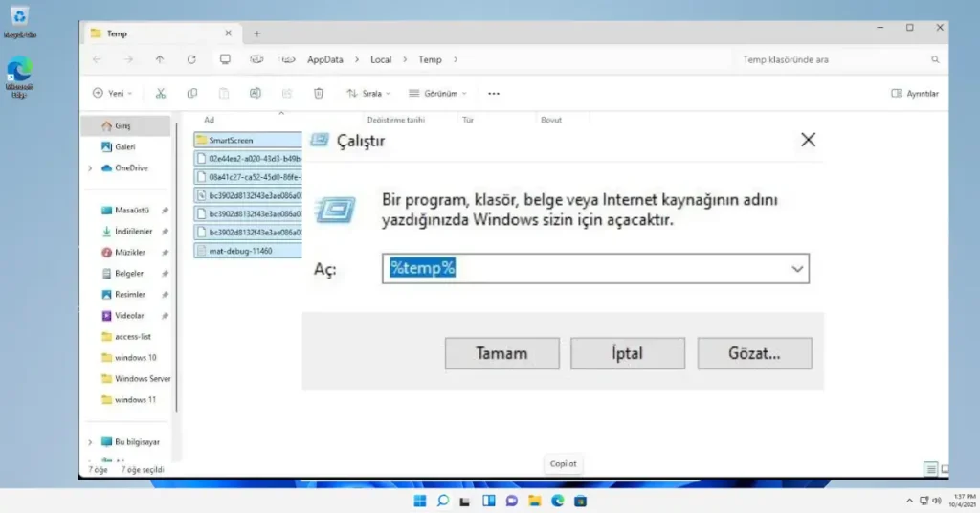Show hidden tray icons chevron

(909, 501)
